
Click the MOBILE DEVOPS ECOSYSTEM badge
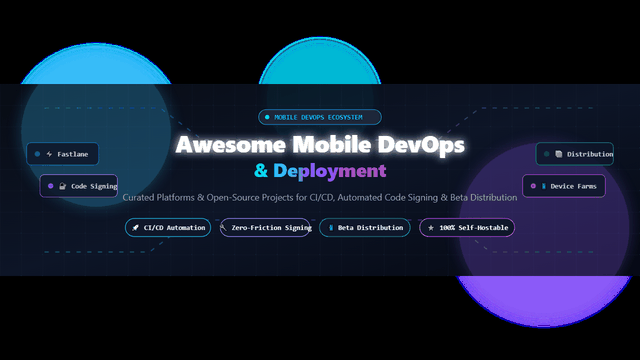coord(320,117)
